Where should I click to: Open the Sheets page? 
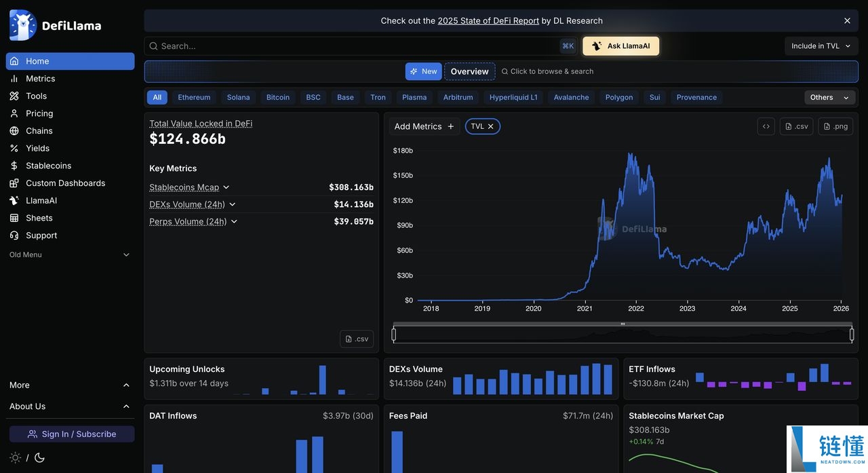pyautogui.click(x=71, y=218)
